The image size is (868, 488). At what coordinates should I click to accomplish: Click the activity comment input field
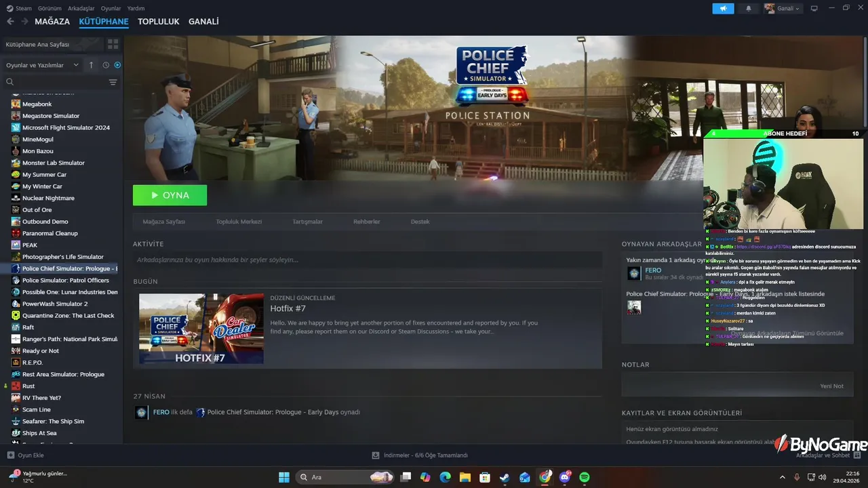pos(368,260)
